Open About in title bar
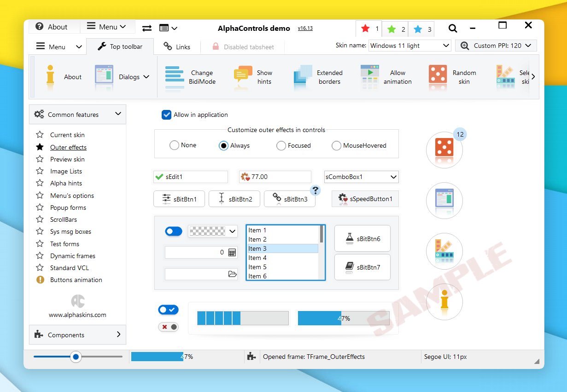 54,27
